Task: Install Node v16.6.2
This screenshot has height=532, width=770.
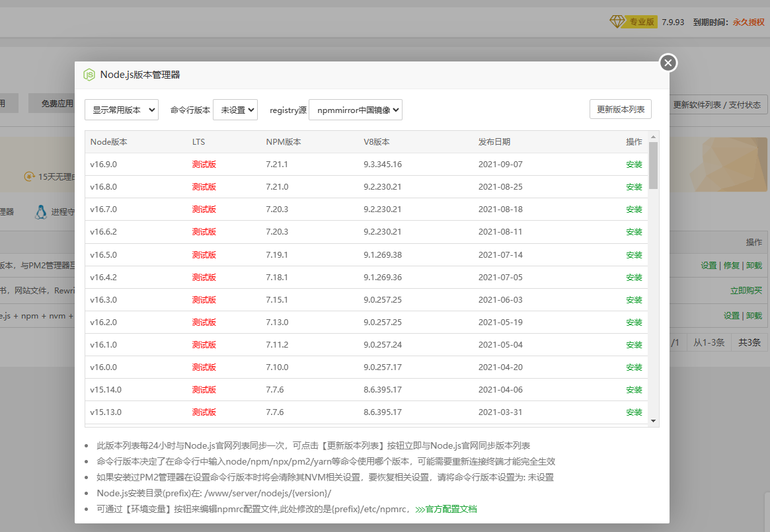Action: [x=634, y=232]
